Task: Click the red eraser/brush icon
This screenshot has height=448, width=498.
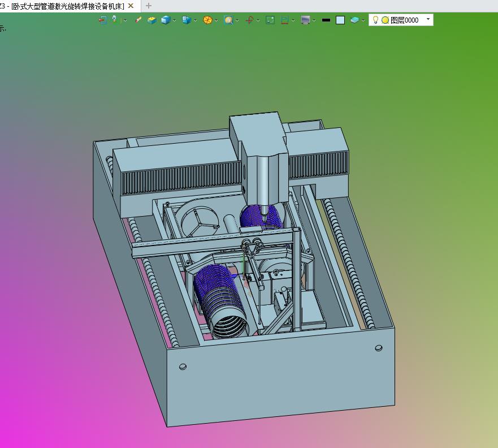Action: [138, 20]
